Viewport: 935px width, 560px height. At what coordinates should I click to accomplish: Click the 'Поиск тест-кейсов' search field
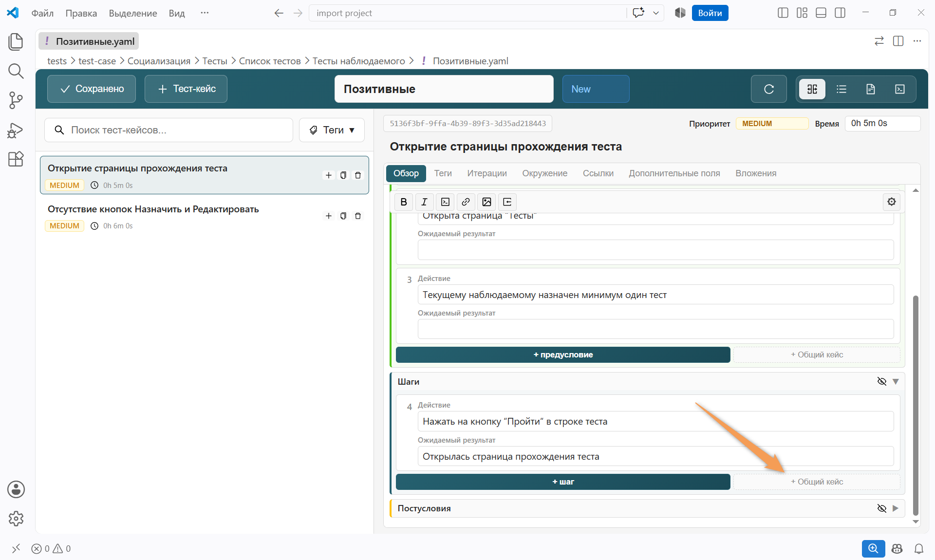point(168,130)
